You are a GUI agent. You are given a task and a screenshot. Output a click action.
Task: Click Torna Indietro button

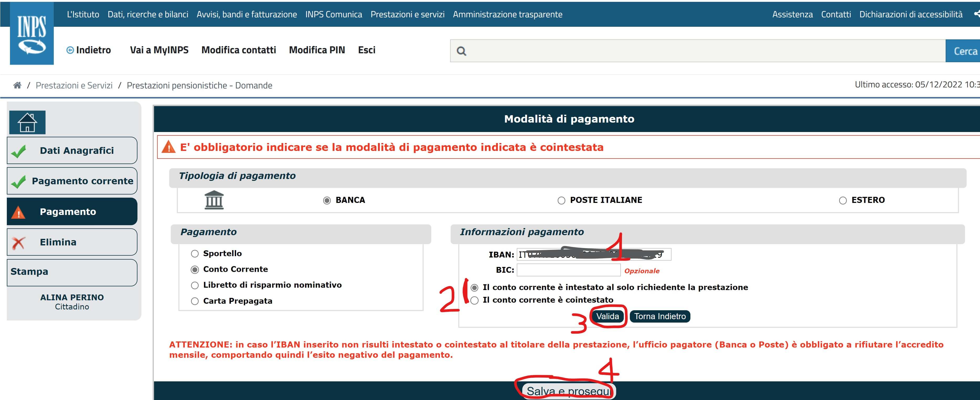coord(660,316)
